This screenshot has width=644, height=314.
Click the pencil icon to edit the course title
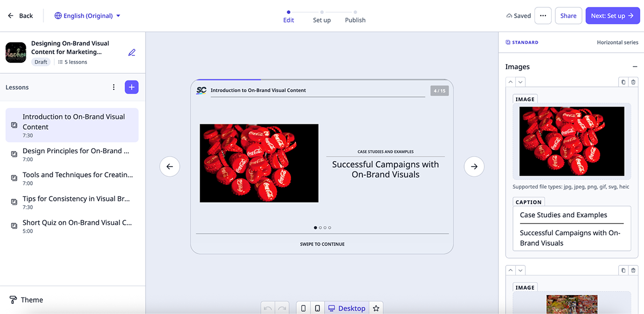coord(131,52)
